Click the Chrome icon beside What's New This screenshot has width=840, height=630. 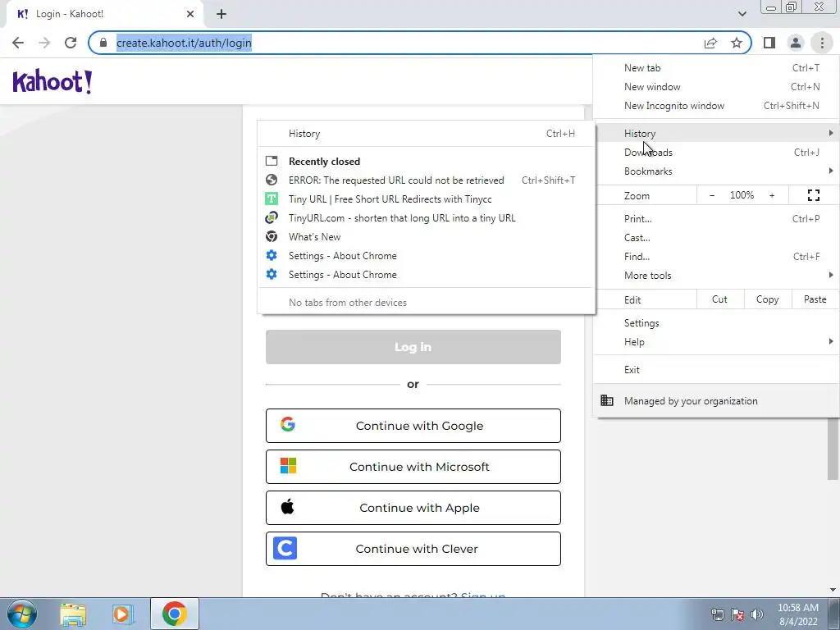coord(272,236)
